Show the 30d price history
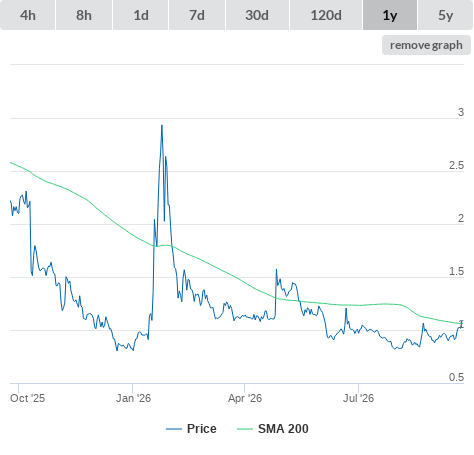 pos(257,15)
